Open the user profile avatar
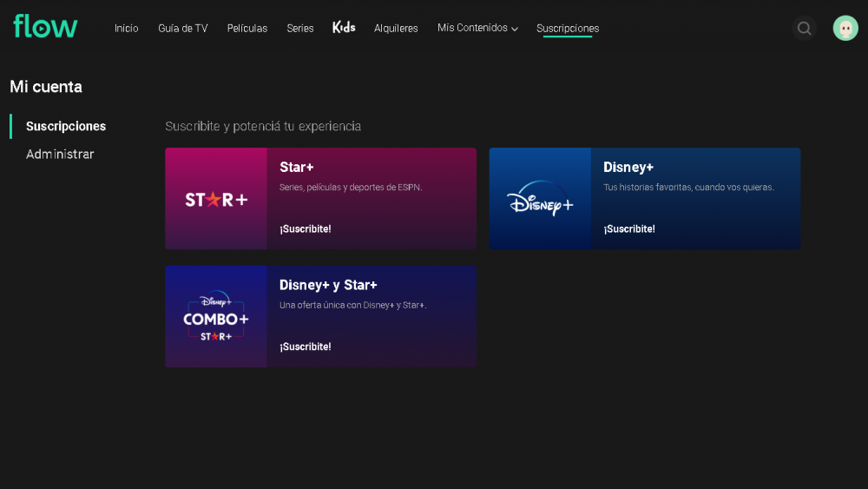This screenshot has width=868, height=489. [x=845, y=29]
